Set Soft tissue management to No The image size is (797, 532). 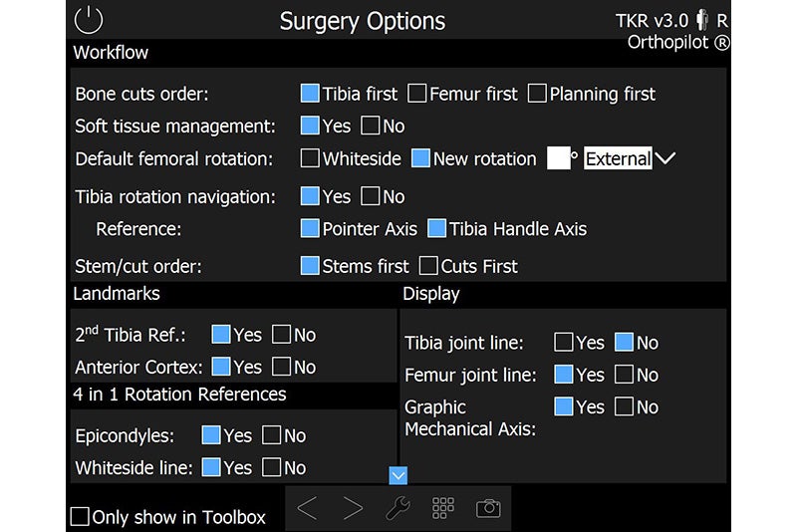click(370, 126)
